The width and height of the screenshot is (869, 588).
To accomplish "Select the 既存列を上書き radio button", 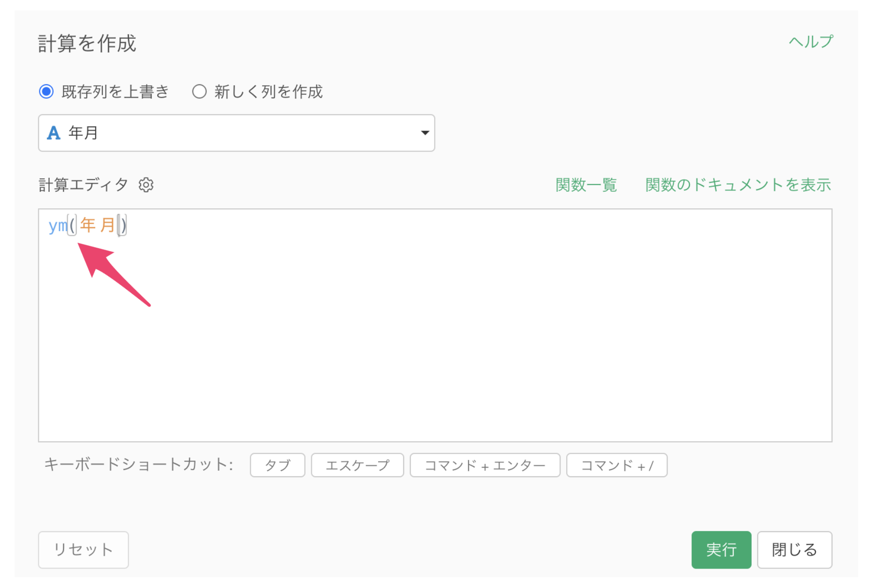I will pyautogui.click(x=46, y=91).
